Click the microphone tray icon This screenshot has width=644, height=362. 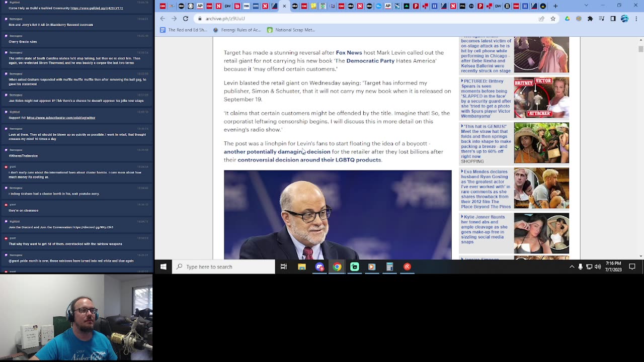point(581,267)
